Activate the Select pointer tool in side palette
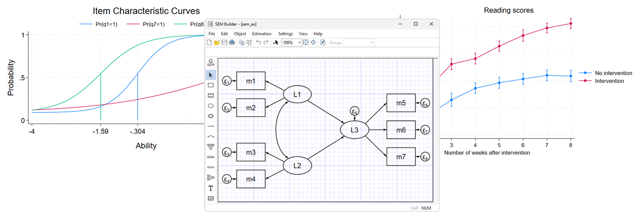Viewport: 644px width, 212px height. (211, 75)
